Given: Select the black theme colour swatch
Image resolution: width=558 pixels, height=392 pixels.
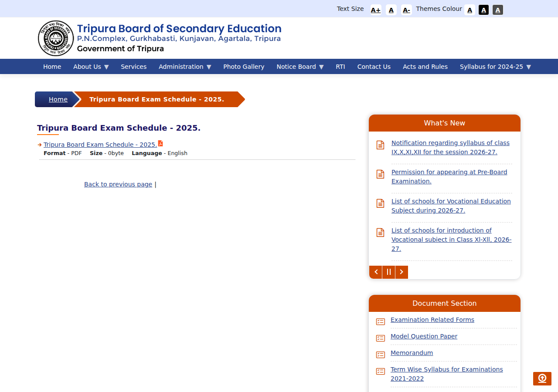Looking at the screenshot, I should click(x=483, y=10).
